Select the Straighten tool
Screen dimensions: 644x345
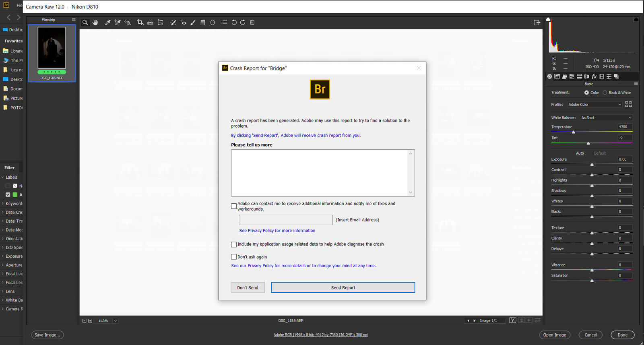coord(150,23)
